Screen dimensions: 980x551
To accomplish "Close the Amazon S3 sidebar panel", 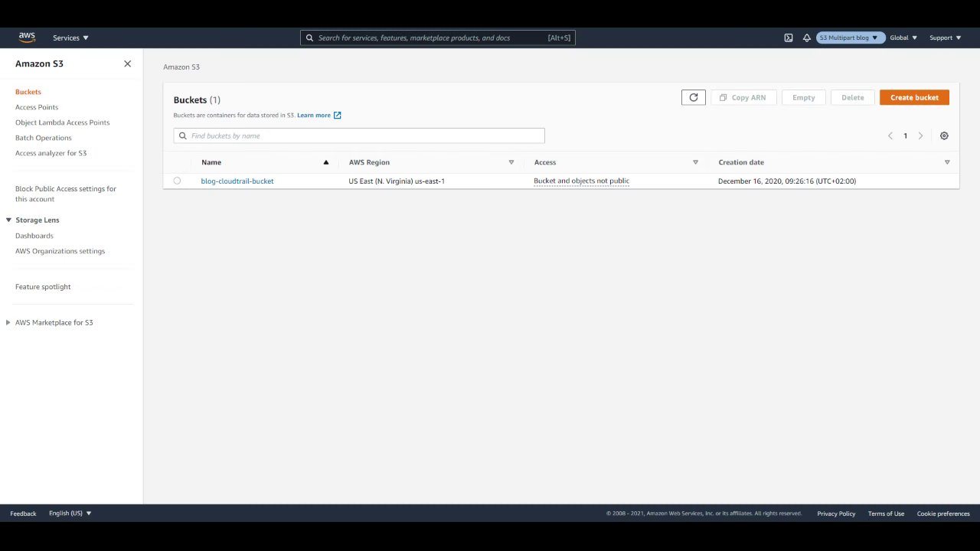I will (x=127, y=64).
